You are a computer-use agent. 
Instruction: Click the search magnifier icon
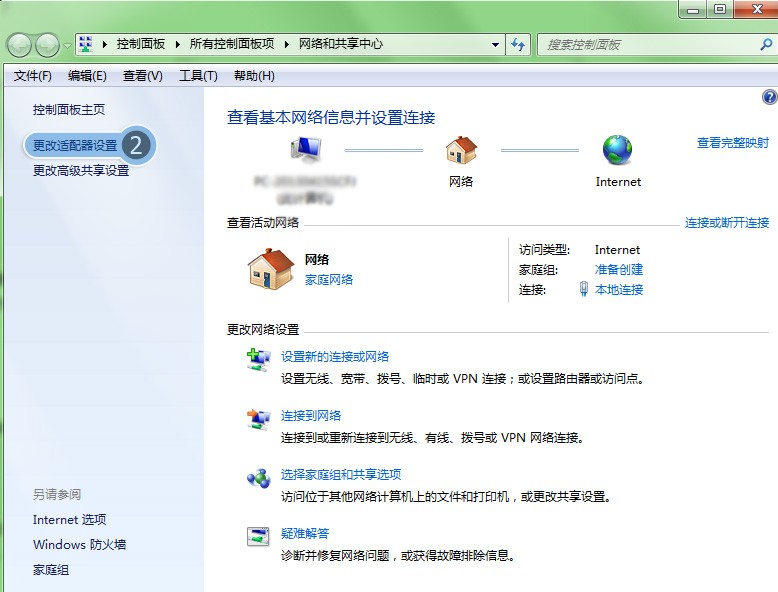(x=766, y=45)
